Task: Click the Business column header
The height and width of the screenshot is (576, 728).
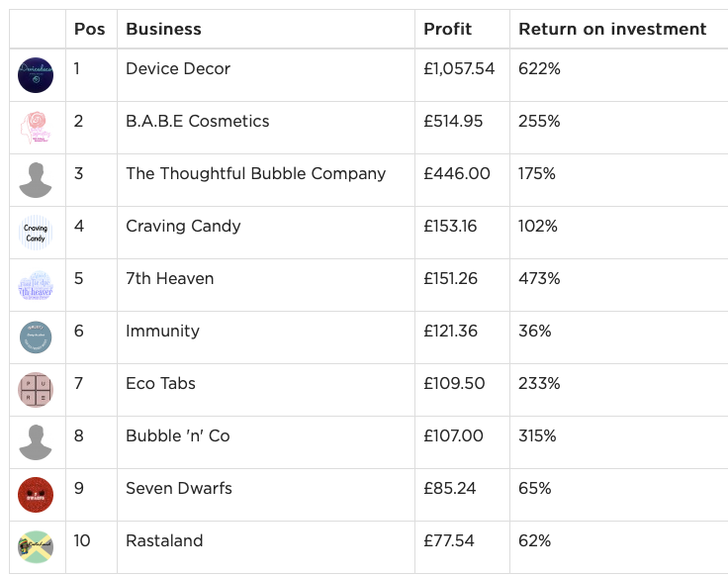Action: click(x=163, y=29)
